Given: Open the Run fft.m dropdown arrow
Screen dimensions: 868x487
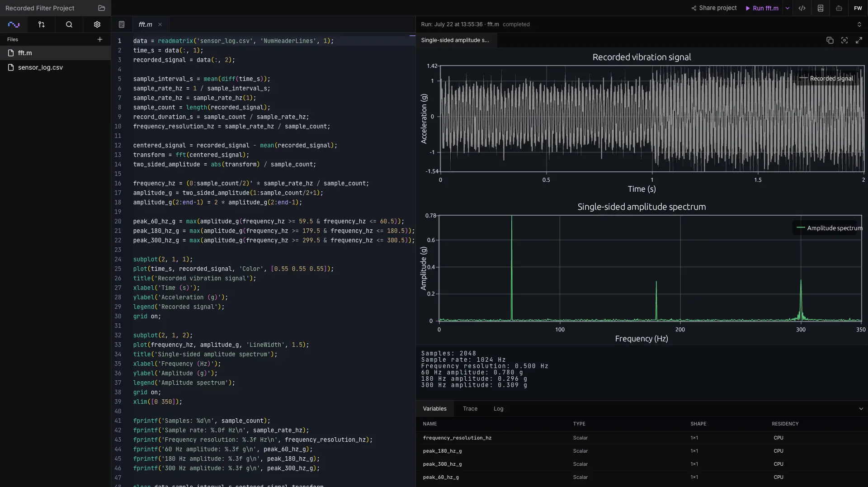Looking at the screenshot, I should point(788,8).
